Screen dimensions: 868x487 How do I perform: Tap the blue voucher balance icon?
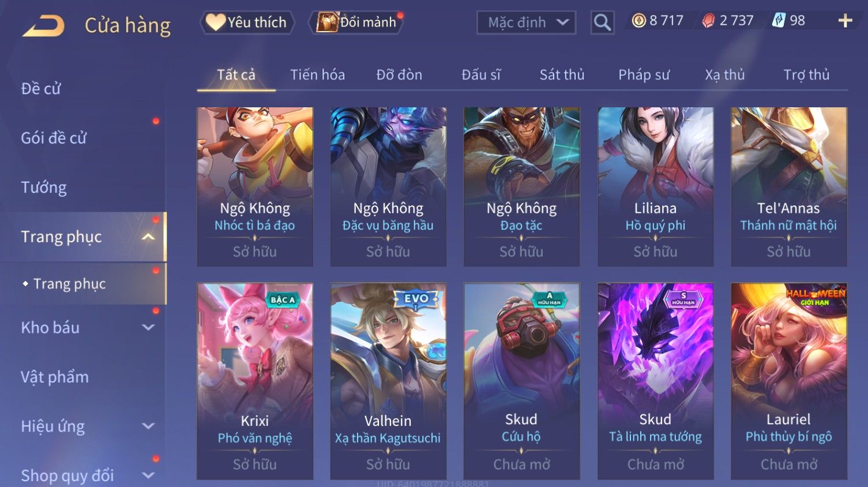779,21
